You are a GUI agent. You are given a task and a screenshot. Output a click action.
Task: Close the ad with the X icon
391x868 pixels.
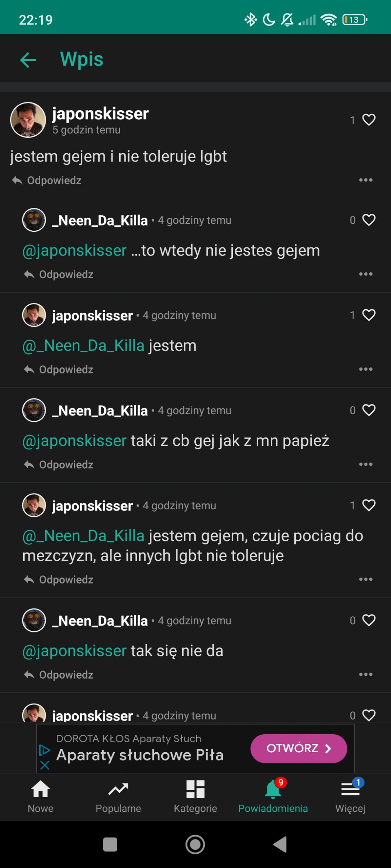[x=45, y=766]
